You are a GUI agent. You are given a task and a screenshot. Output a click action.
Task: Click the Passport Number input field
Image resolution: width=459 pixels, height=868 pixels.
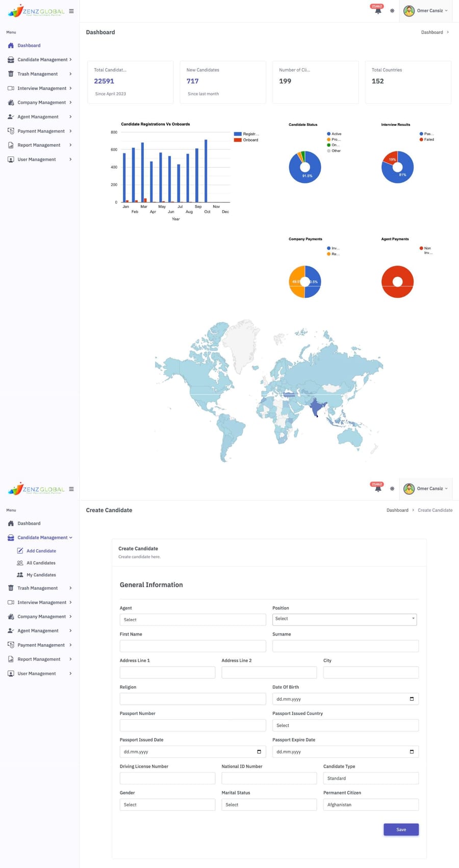[193, 725]
